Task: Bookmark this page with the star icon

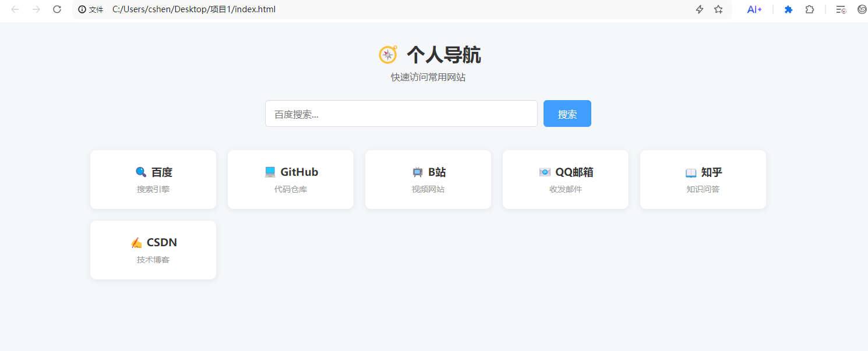Action: click(718, 9)
